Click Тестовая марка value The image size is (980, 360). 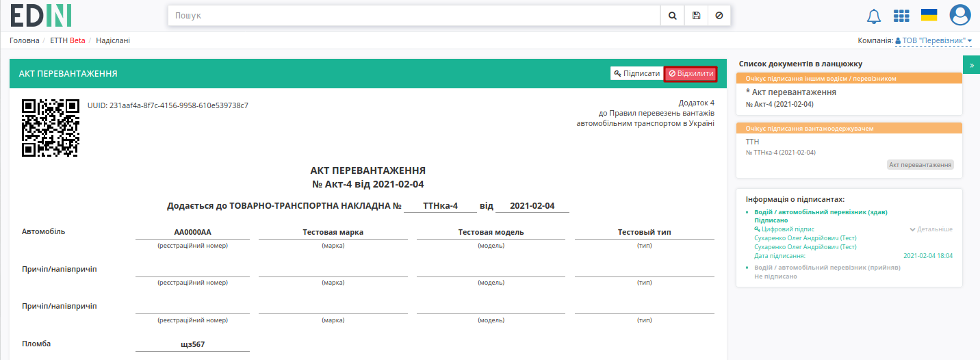tap(333, 232)
